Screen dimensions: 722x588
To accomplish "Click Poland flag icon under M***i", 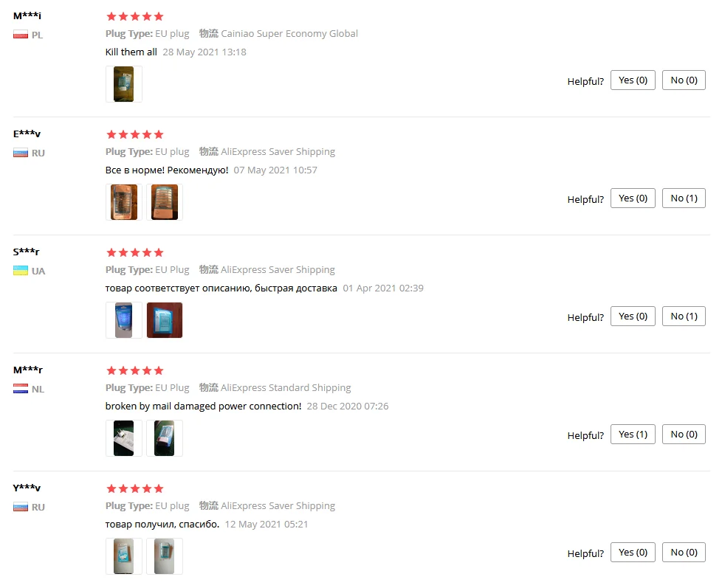I will pos(21,35).
